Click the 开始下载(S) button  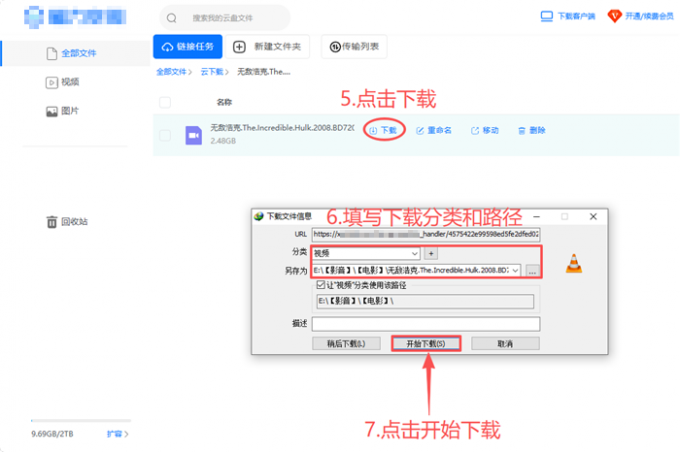pyautogui.click(x=425, y=344)
